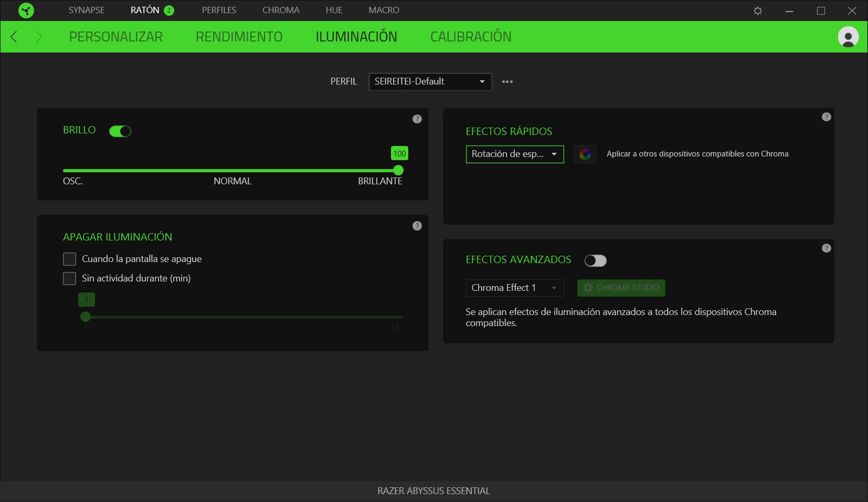Screen dimensions: 868x502
Task: Select the Ratón top tab
Action: click(145, 11)
